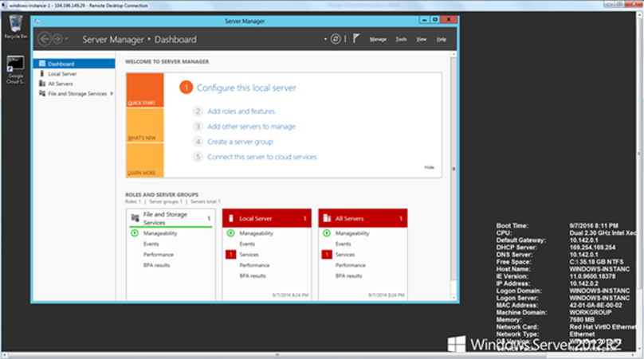Hide the welcome tile
644x359 pixels.
click(x=429, y=167)
